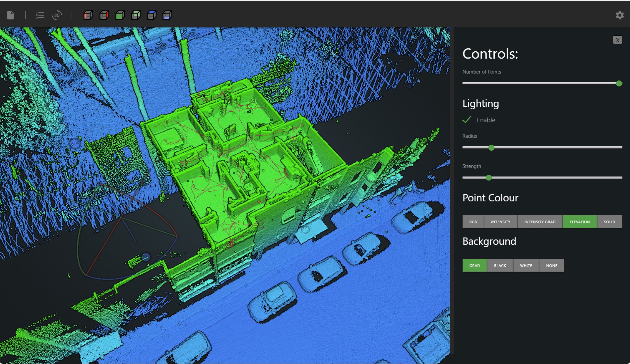Choose the WHITE background option

526,266
